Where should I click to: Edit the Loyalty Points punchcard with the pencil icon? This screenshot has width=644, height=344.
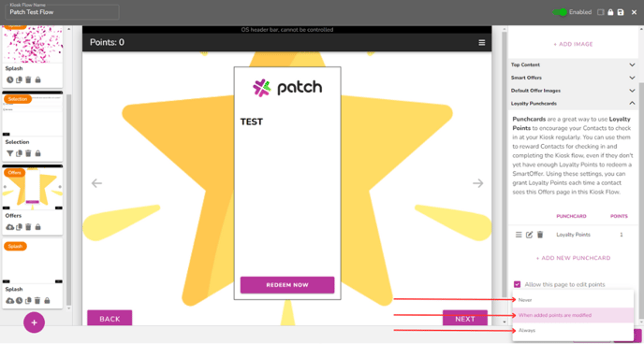(x=530, y=235)
